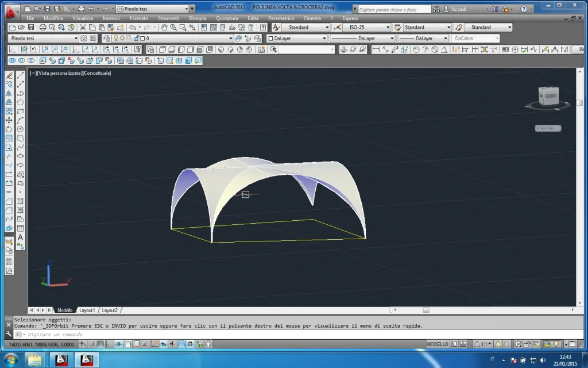This screenshot has width=588, height=368.
Task: Click the Help question mark toolbar icon
Action: tap(263, 28)
